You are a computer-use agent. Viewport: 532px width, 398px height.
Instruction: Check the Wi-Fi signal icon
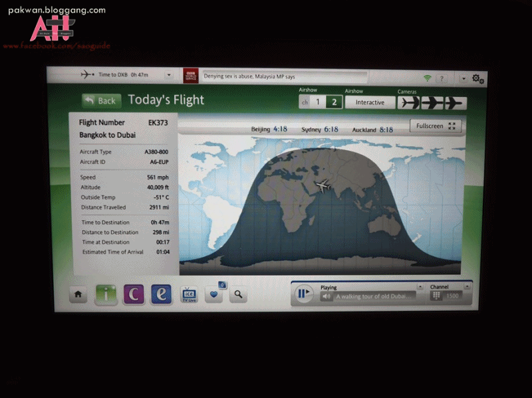point(428,78)
